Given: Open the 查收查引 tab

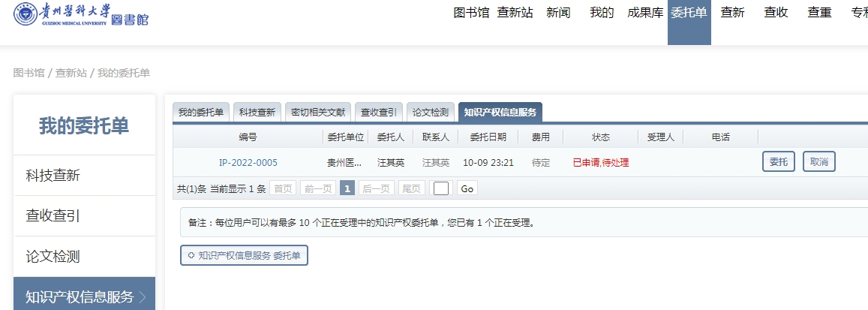Looking at the screenshot, I should [x=378, y=113].
